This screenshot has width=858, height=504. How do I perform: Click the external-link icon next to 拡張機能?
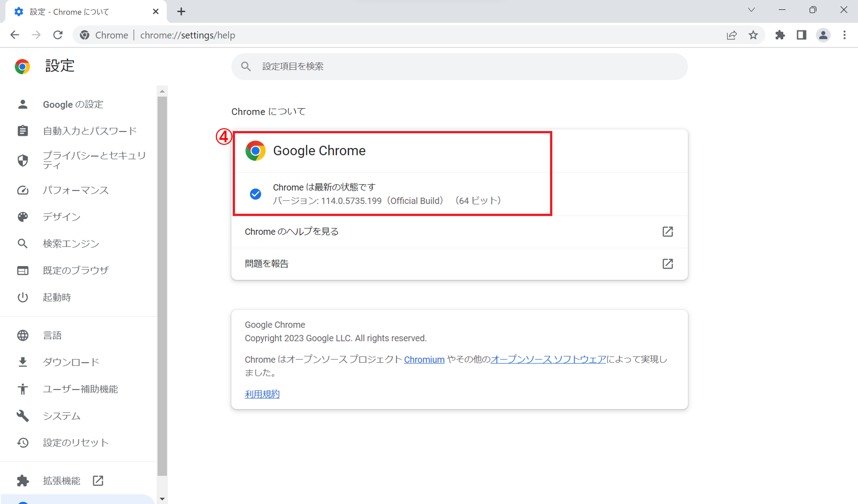(98, 481)
